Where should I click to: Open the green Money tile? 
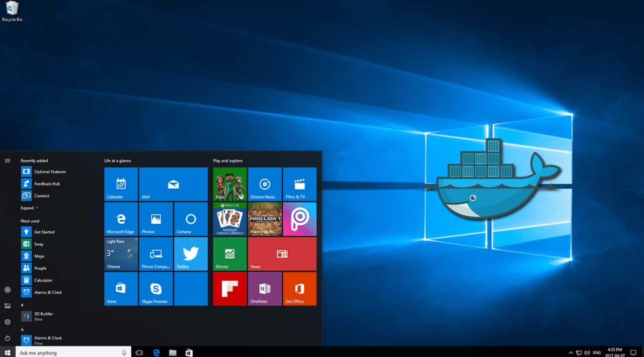click(230, 254)
